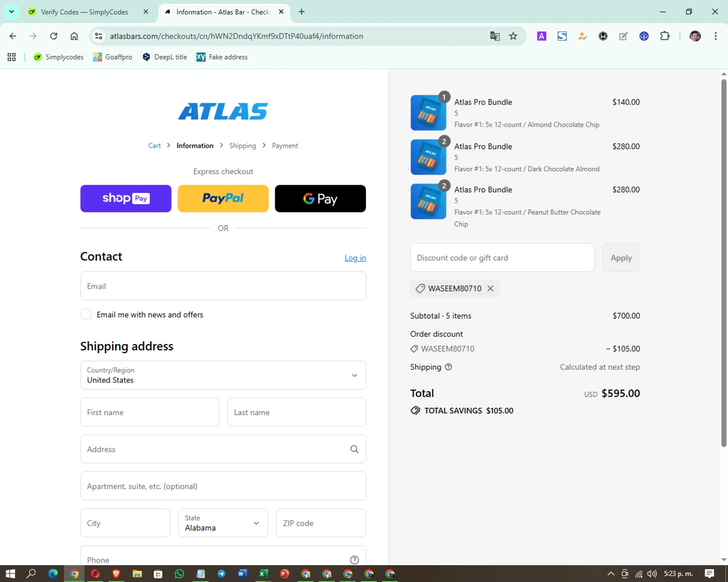Open Fake address bookmark
This screenshot has width=728, height=582.
tap(222, 57)
